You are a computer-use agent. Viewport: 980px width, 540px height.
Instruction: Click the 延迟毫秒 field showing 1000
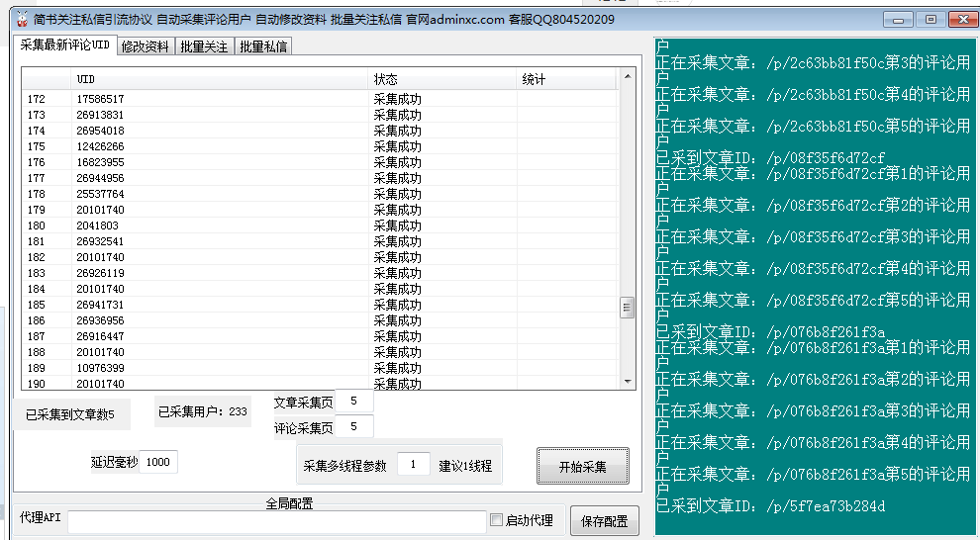coord(158,462)
